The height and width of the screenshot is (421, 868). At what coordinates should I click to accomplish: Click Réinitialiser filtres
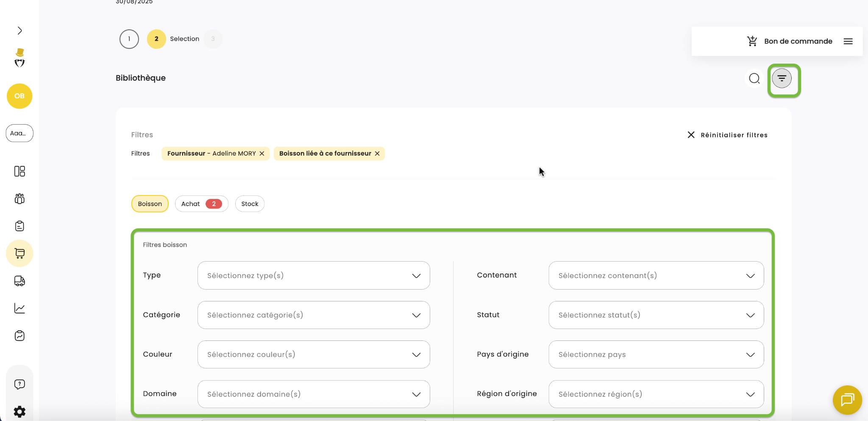pos(727,135)
